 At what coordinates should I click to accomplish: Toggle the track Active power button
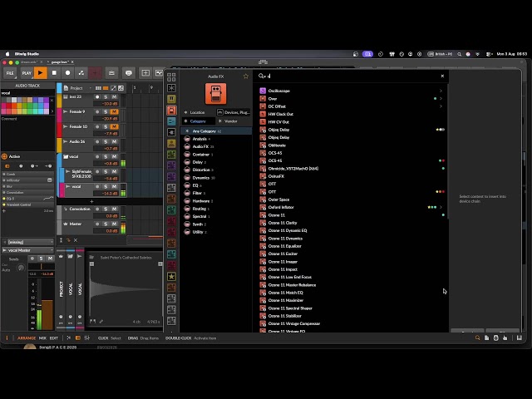point(4,156)
